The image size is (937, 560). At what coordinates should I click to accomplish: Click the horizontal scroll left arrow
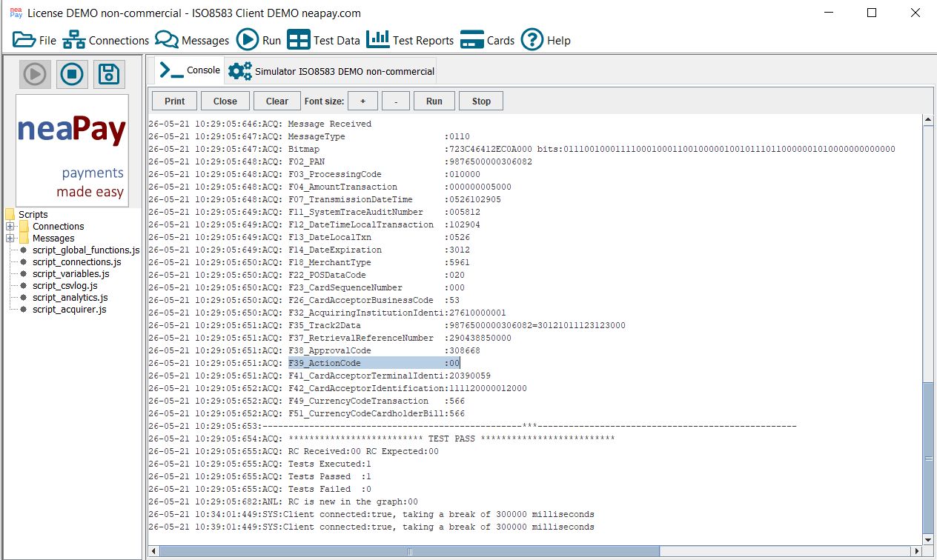pos(154,551)
